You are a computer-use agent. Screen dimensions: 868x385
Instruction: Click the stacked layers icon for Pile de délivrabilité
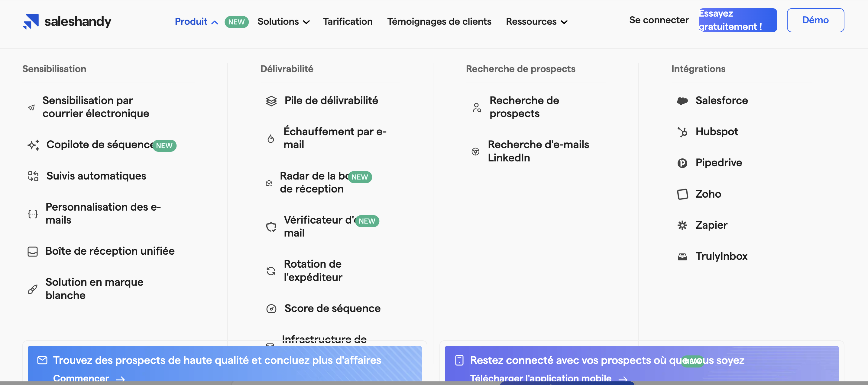[x=271, y=101]
